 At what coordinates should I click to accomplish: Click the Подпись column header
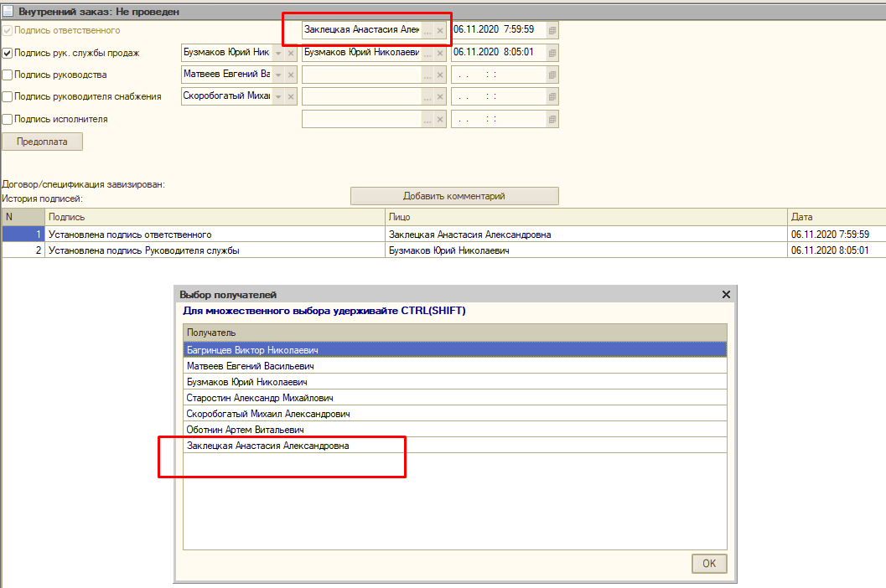click(215, 217)
